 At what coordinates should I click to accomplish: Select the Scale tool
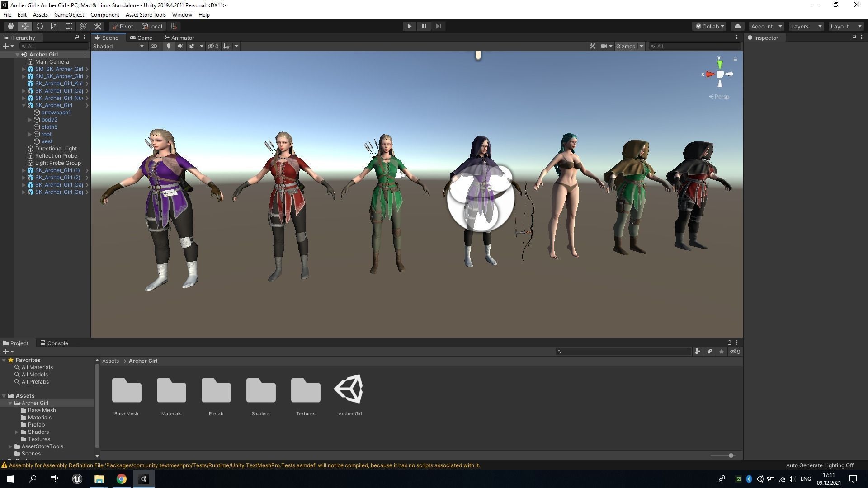54,26
